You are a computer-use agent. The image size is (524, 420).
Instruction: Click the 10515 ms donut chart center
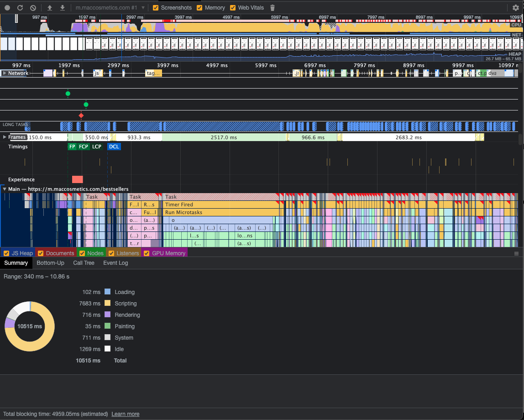[x=30, y=326]
